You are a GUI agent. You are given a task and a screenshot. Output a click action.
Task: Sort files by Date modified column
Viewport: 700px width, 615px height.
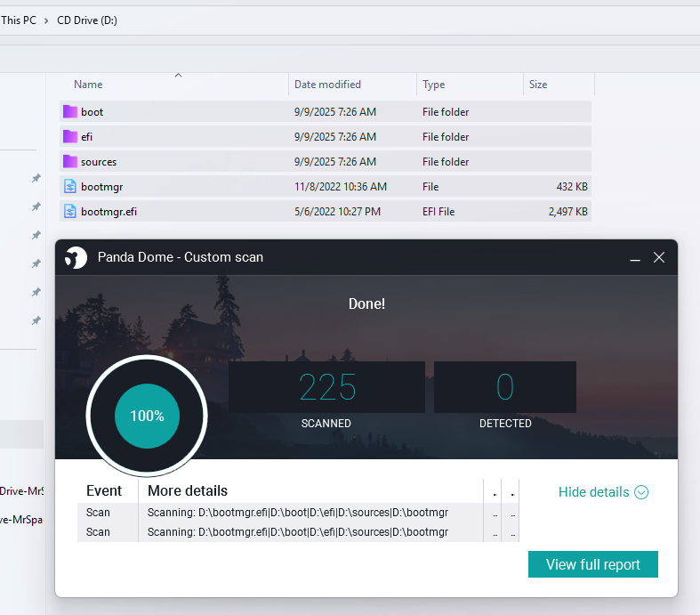click(x=327, y=85)
